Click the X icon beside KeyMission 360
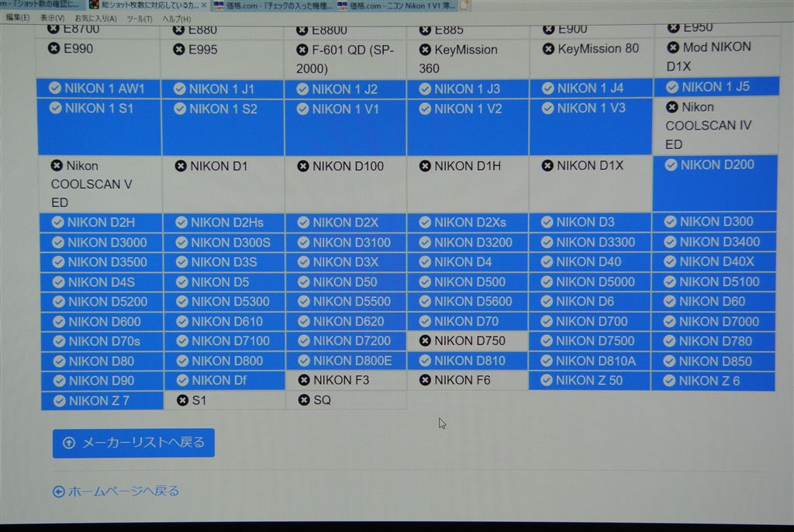 [425, 49]
